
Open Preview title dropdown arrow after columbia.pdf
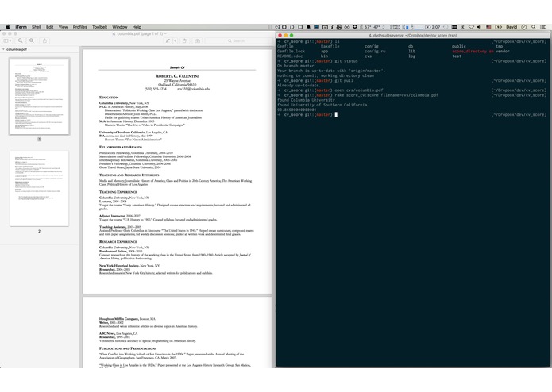click(165, 34)
